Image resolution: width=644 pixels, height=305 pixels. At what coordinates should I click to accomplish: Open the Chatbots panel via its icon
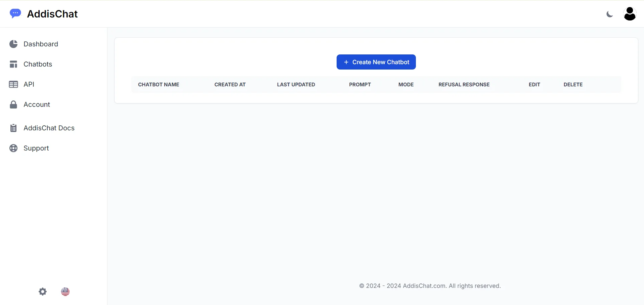click(13, 64)
